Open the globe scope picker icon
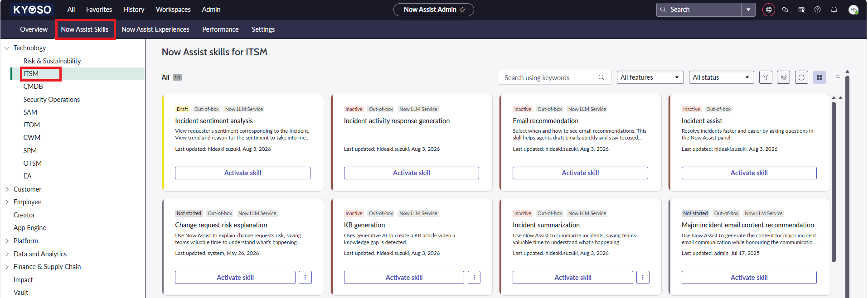 pyautogui.click(x=769, y=10)
